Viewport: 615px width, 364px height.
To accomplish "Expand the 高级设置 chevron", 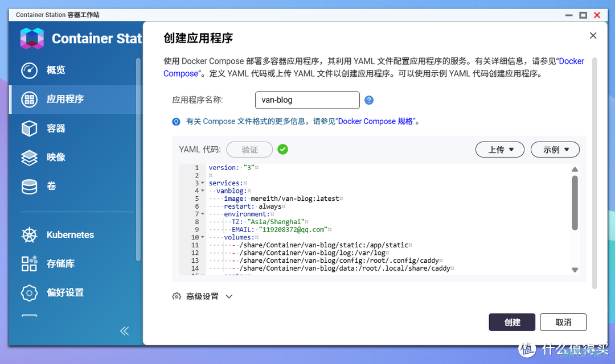I will click(x=229, y=297).
